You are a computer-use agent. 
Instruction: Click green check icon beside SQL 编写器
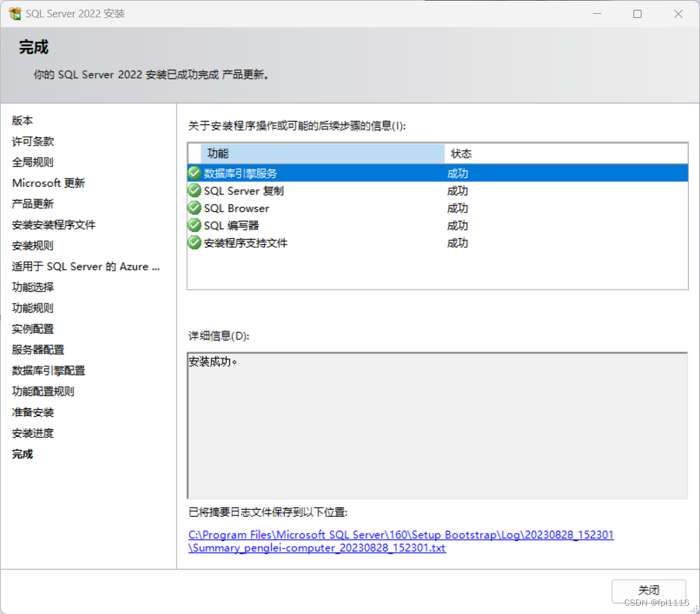[x=195, y=225]
